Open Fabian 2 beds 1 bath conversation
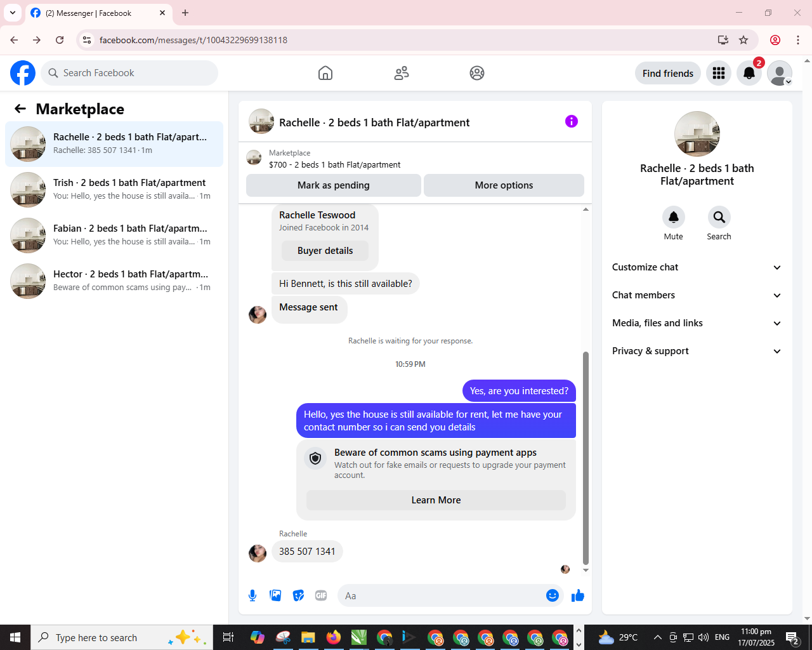812x650 pixels. pos(114,235)
